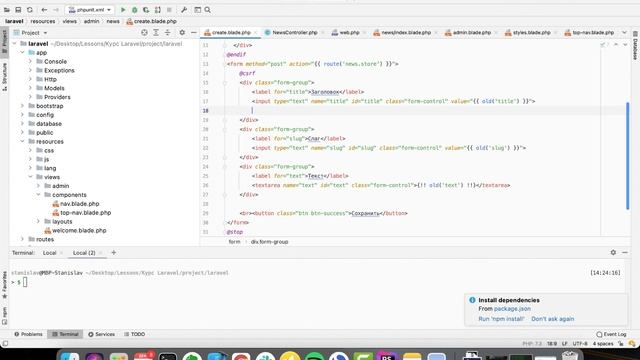Click the Reload from disk icon
The image size is (640, 360).
(x=30, y=10)
